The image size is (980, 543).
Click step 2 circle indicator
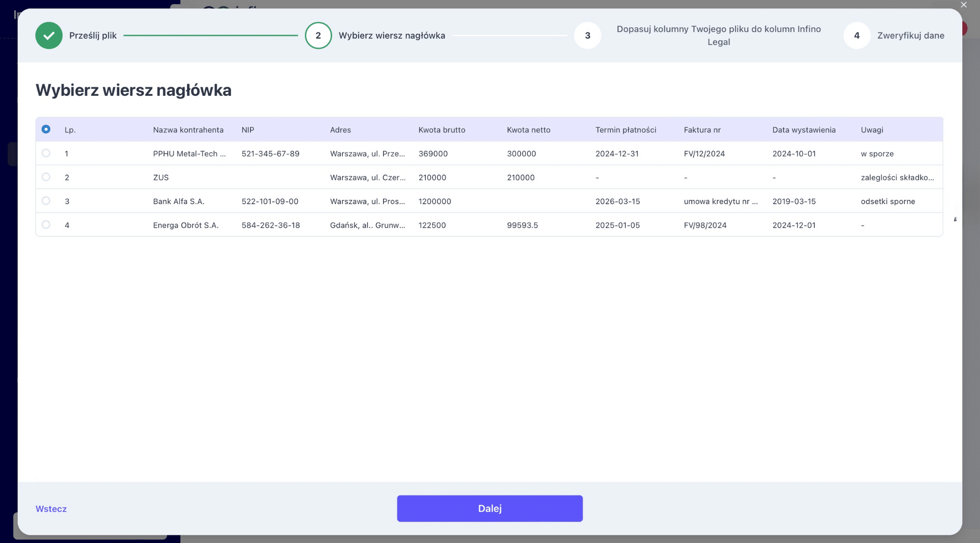point(318,35)
